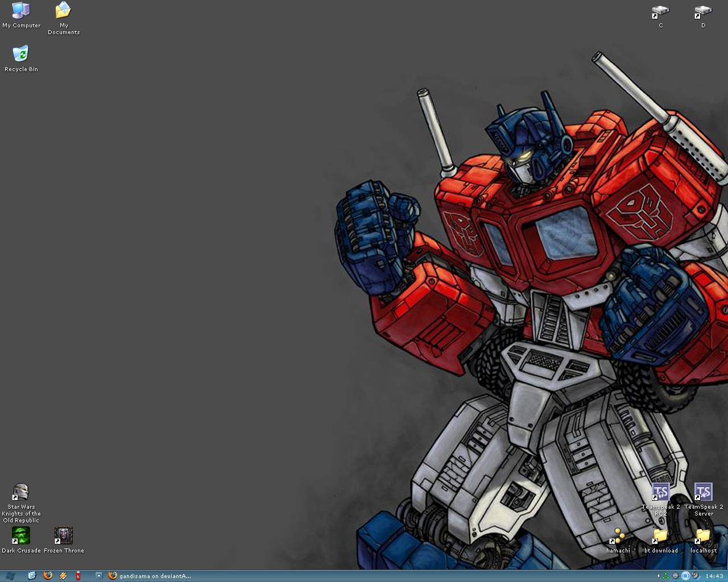Select the D drive shortcut icon
The image size is (728, 582).
coord(703,16)
